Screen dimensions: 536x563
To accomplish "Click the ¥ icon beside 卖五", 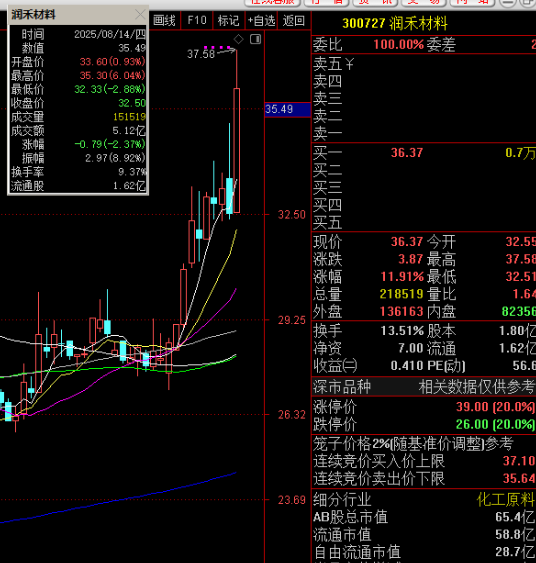I will pyautogui.click(x=350, y=65).
